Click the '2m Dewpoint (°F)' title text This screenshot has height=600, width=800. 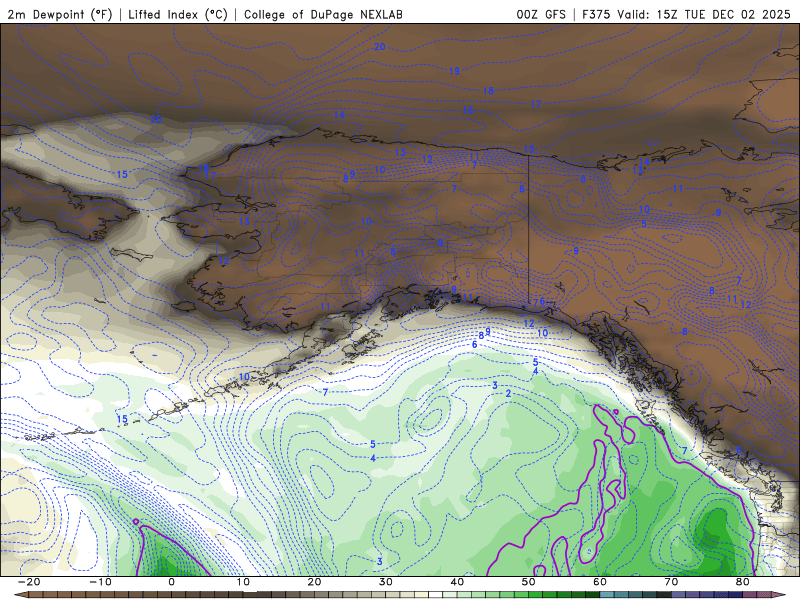[x=59, y=15]
